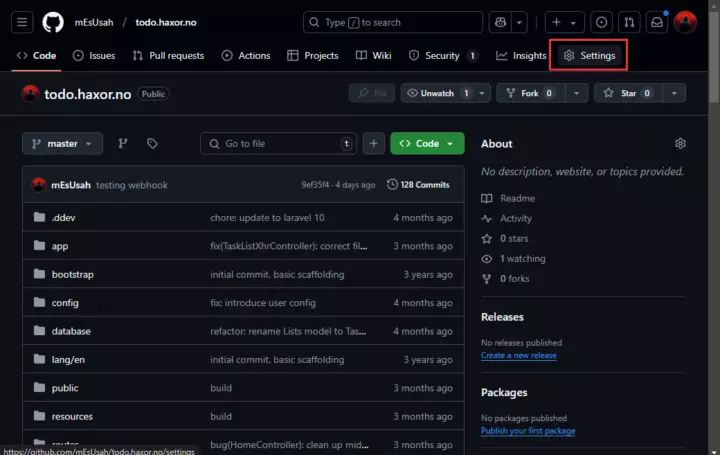This screenshot has height=455, width=720.
Task: Open the mEsUsah commit author link
Action: coord(71,185)
